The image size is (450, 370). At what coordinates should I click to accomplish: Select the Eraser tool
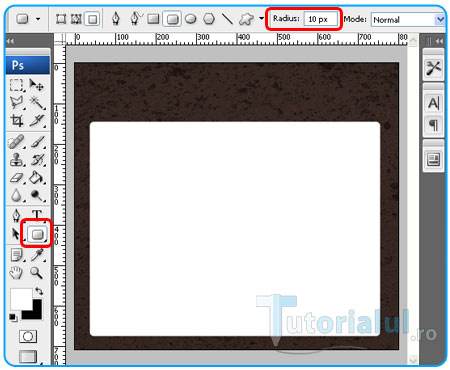point(16,178)
